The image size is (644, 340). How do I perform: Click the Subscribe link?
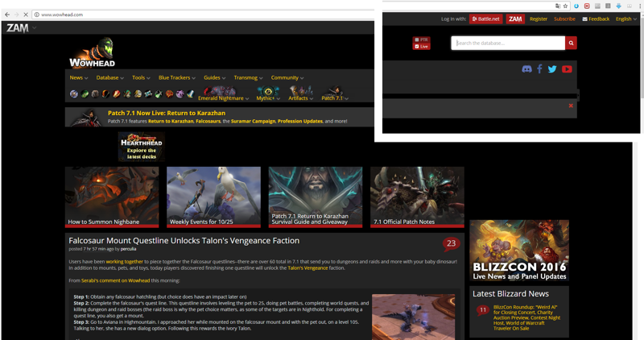pyautogui.click(x=564, y=19)
